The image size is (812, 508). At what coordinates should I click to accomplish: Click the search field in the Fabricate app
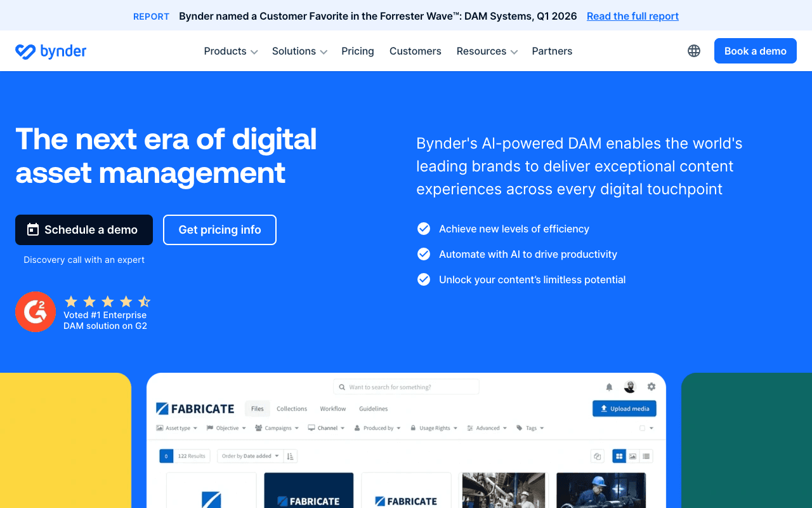tap(406, 387)
